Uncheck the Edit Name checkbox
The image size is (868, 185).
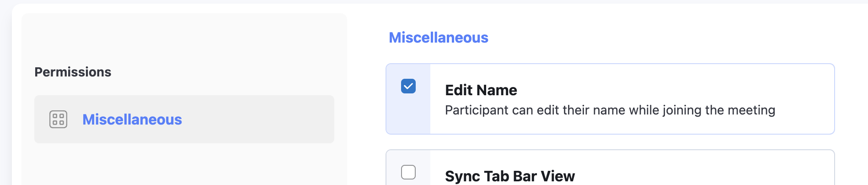pos(408,86)
